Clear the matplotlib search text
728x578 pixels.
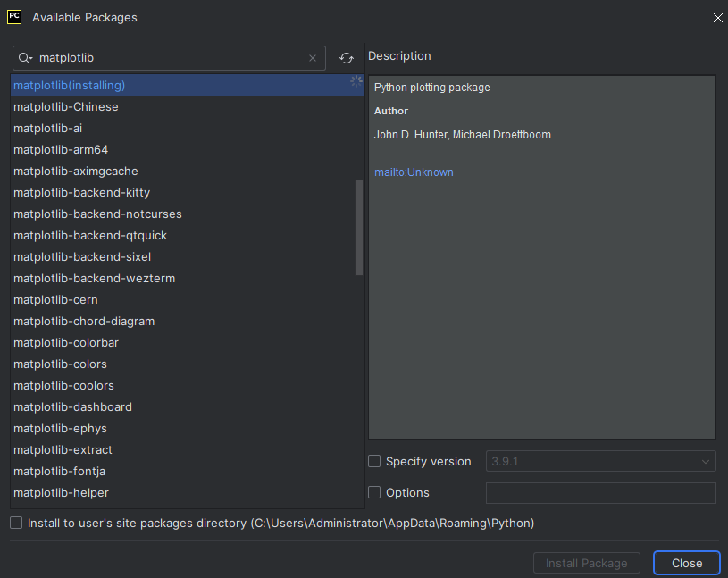coord(313,58)
